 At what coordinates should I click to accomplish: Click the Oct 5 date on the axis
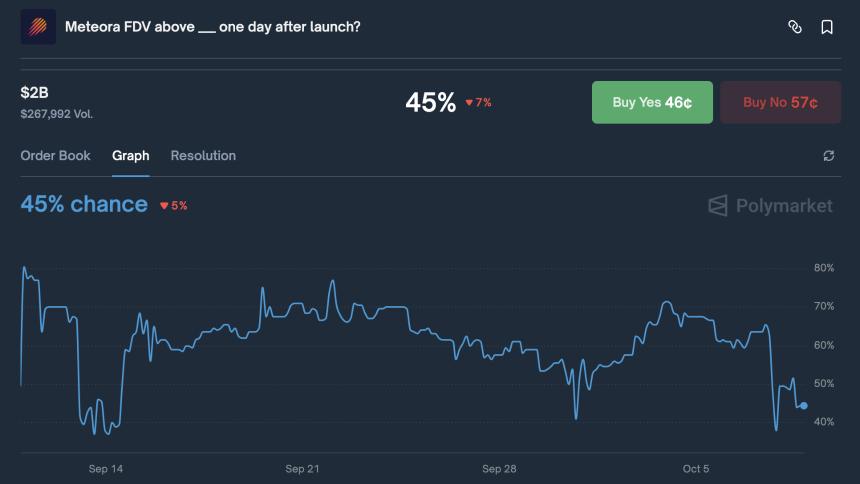pos(696,469)
